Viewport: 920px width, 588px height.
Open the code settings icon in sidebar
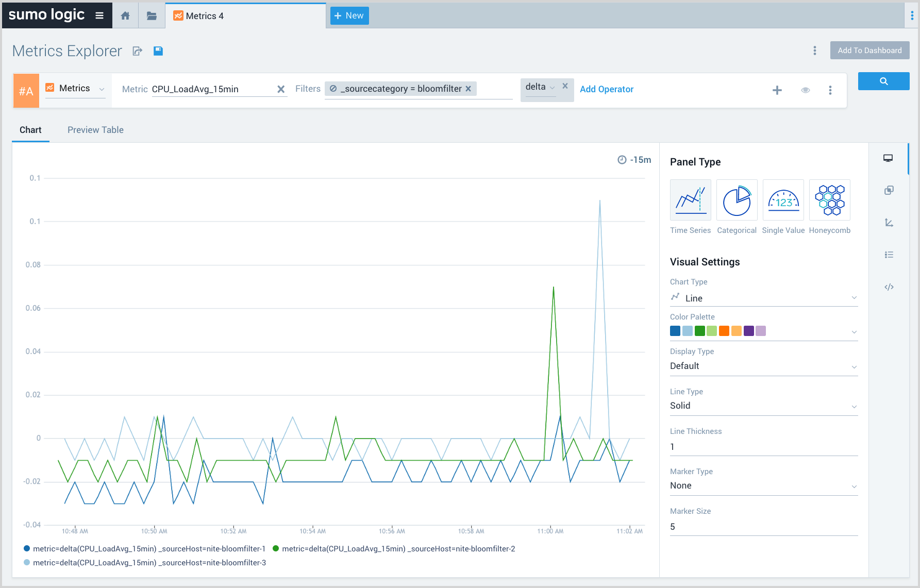pos(889,287)
